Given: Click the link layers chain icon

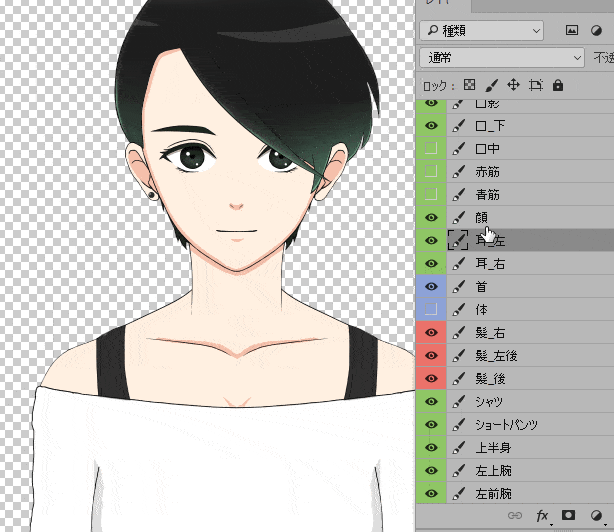Looking at the screenshot, I should pos(515,516).
